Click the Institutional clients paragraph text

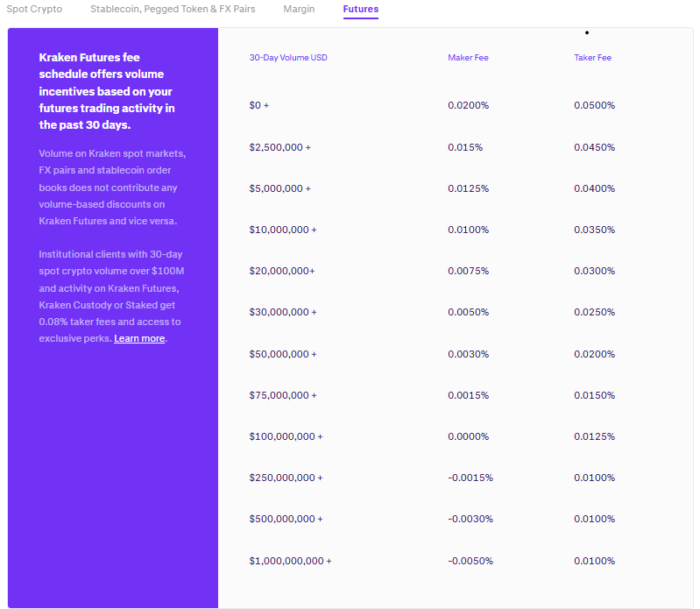tap(111, 296)
